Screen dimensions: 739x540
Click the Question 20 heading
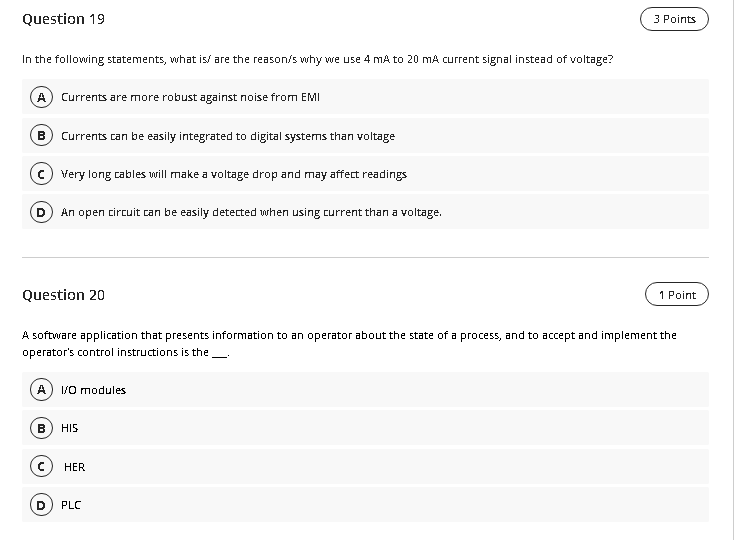pos(63,295)
